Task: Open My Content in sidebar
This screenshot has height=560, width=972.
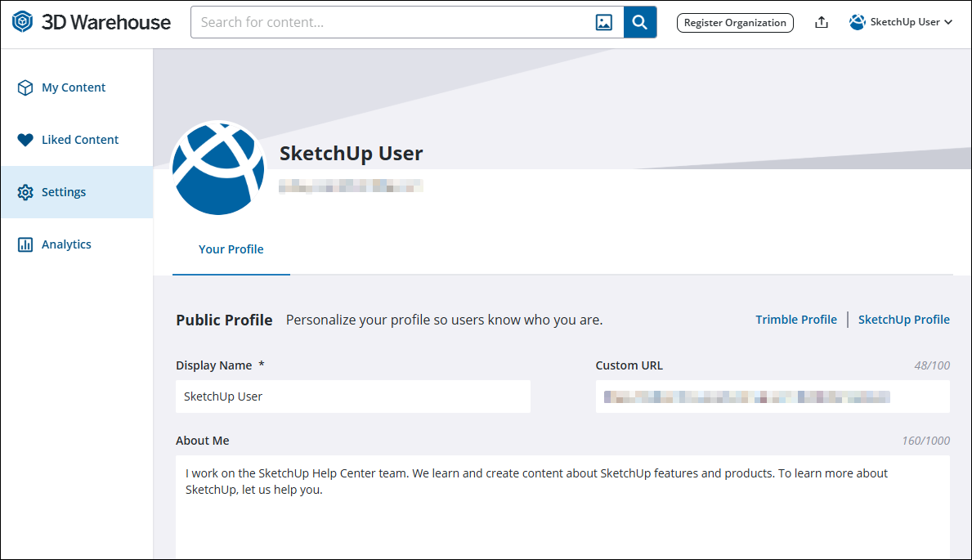Action: (x=77, y=87)
